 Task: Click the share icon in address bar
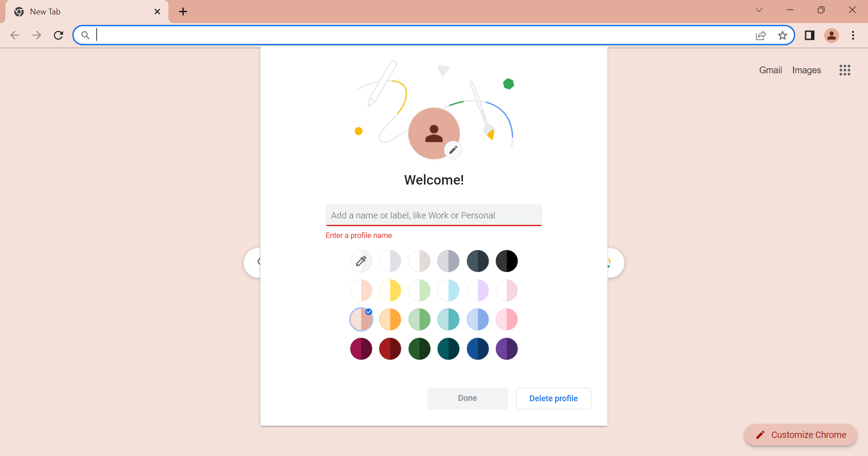761,35
